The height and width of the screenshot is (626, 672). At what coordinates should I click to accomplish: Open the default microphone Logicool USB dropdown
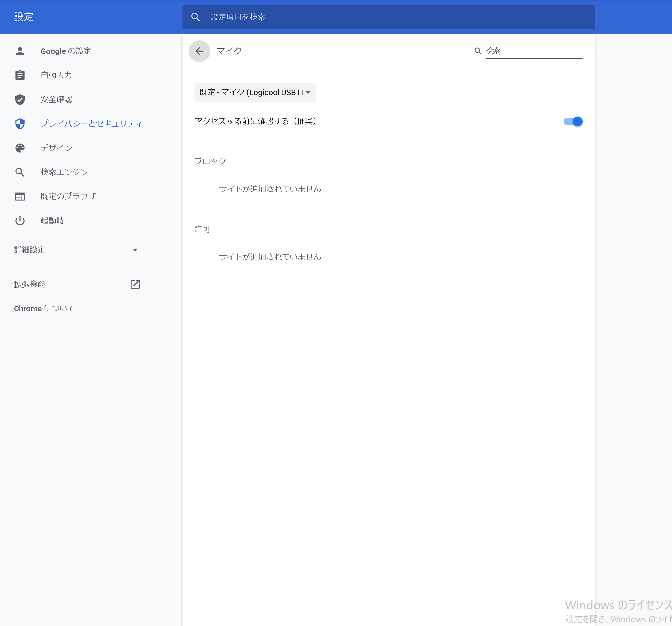[x=255, y=92]
